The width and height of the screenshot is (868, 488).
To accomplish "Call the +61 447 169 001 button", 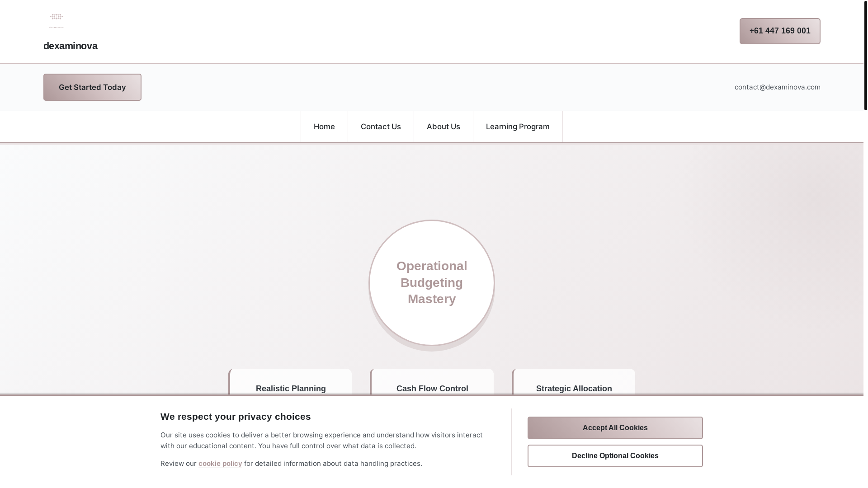I will (780, 31).
